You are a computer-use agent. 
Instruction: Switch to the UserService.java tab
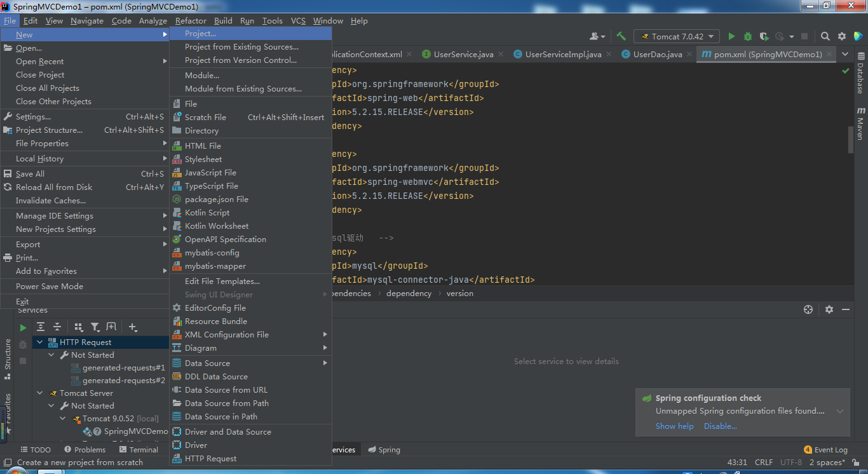(457, 54)
